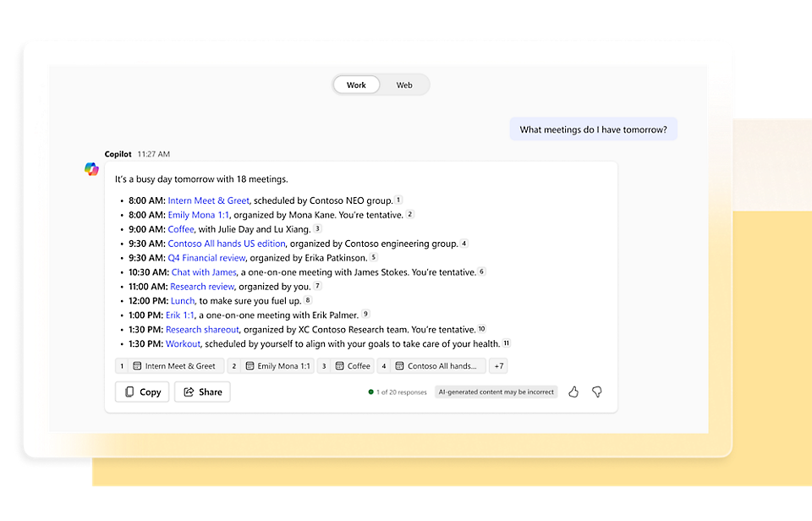Click the user message What meetings do I have tomorrow?

(594, 129)
